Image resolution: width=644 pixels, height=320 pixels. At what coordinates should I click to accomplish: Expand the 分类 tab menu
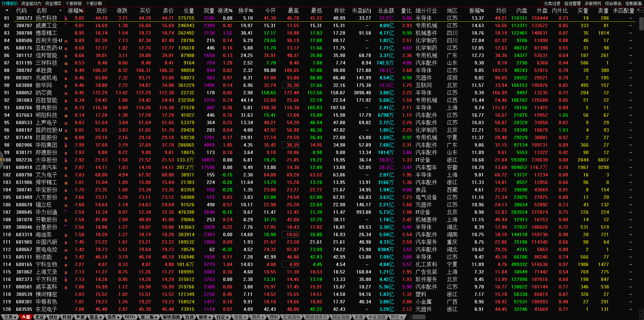click(10, 317)
